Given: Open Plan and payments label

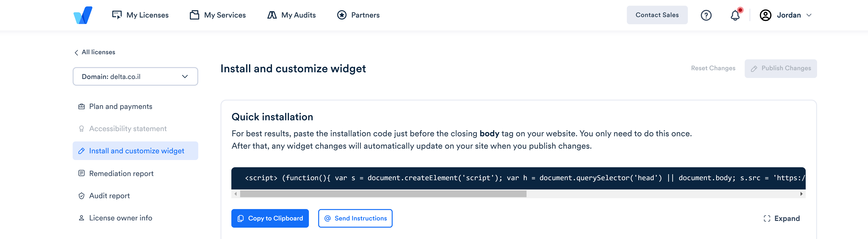Looking at the screenshot, I should tap(121, 106).
